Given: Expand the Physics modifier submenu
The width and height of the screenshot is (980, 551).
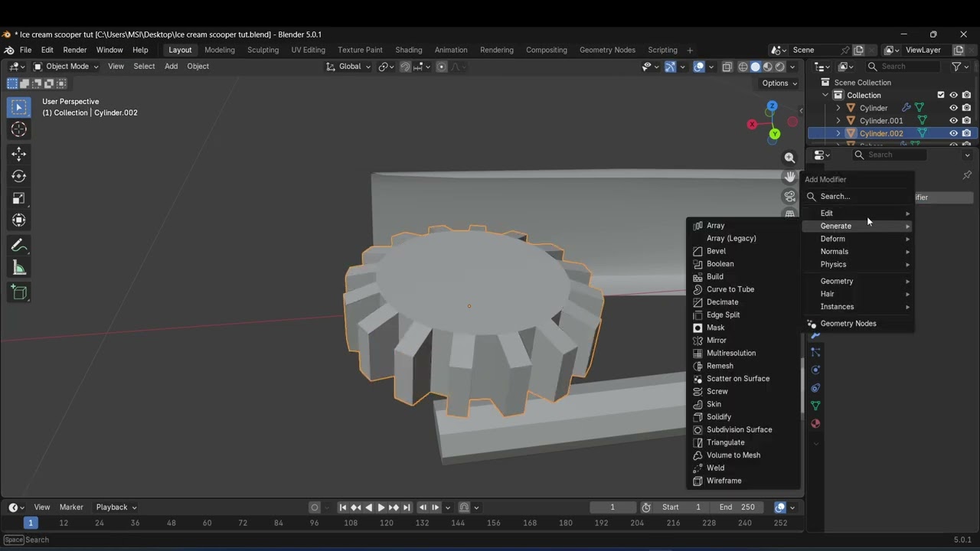Looking at the screenshot, I should [858, 265].
